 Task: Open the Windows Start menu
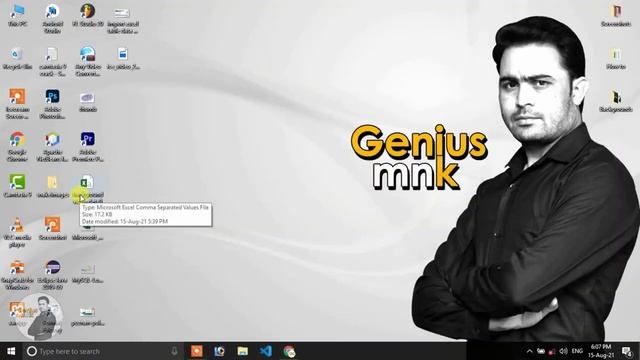pos(11,351)
